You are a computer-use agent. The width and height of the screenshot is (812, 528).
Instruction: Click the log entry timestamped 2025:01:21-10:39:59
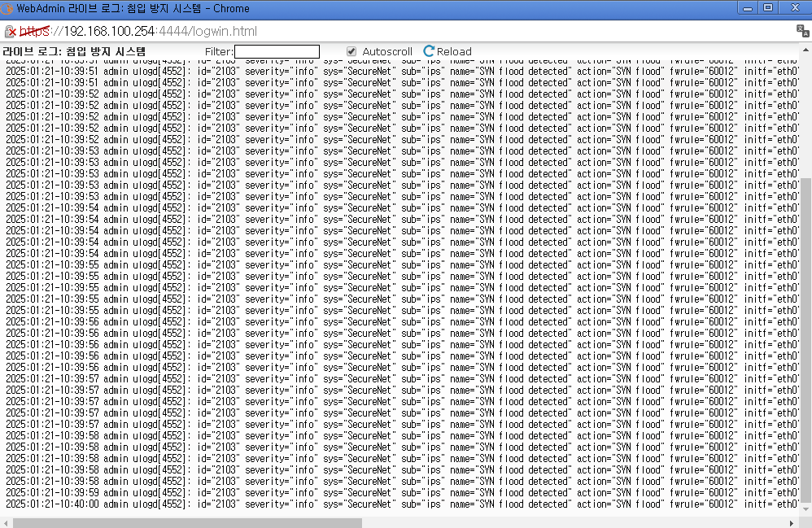pyautogui.click(x=402, y=493)
